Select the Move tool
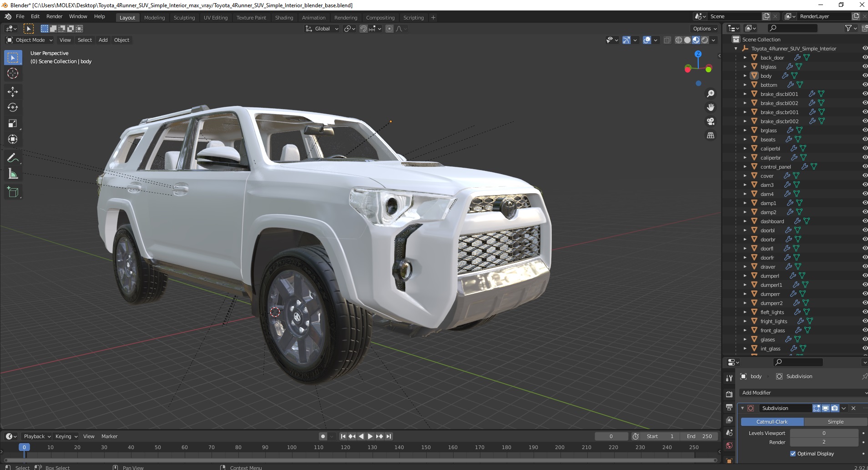 coord(13,92)
